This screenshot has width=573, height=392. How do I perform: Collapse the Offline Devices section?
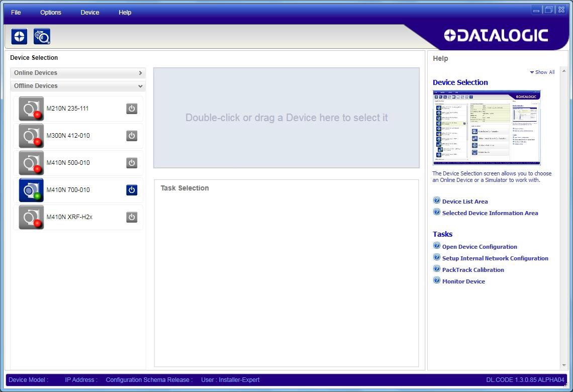pos(78,86)
